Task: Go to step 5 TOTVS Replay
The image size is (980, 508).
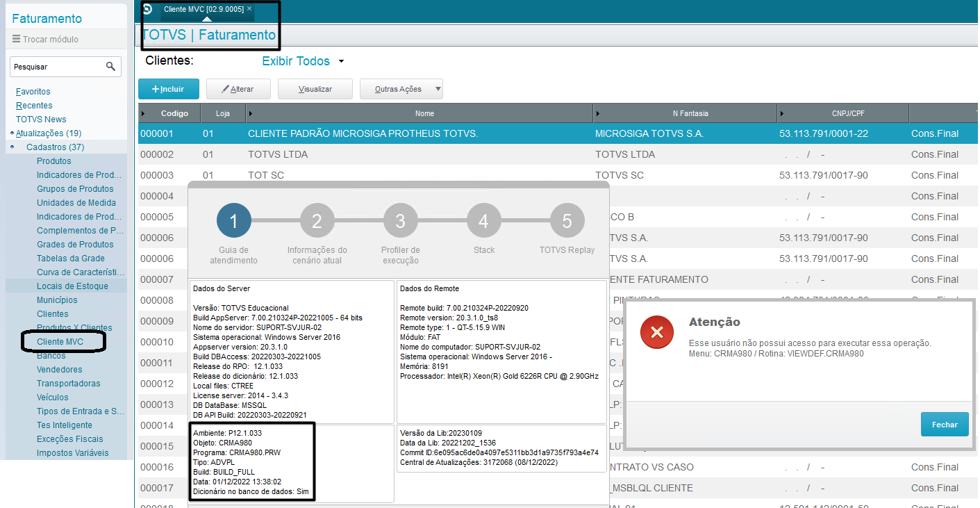Action: tap(567, 221)
